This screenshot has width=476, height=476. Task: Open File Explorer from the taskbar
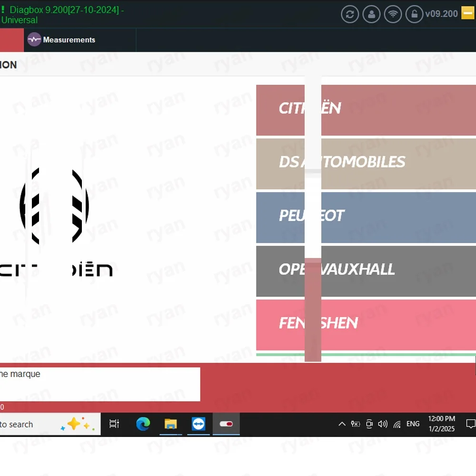click(170, 424)
